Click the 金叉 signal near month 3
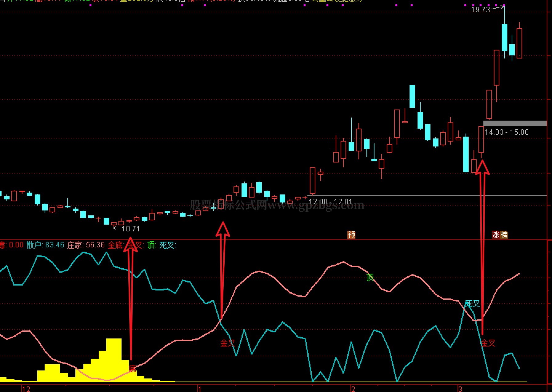Screen dimensions: 552x392 pos(488,343)
